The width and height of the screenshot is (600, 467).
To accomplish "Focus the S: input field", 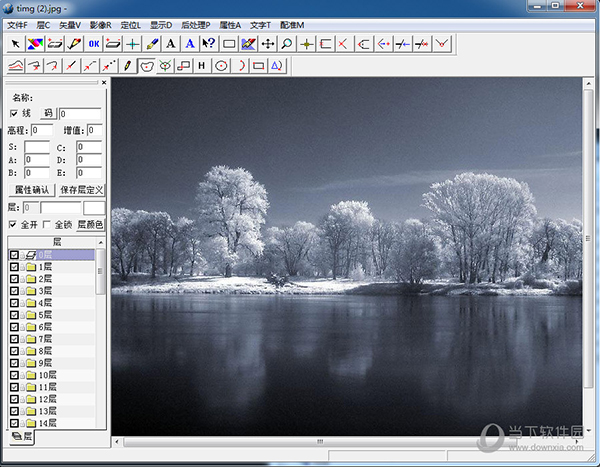I will coord(37,147).
